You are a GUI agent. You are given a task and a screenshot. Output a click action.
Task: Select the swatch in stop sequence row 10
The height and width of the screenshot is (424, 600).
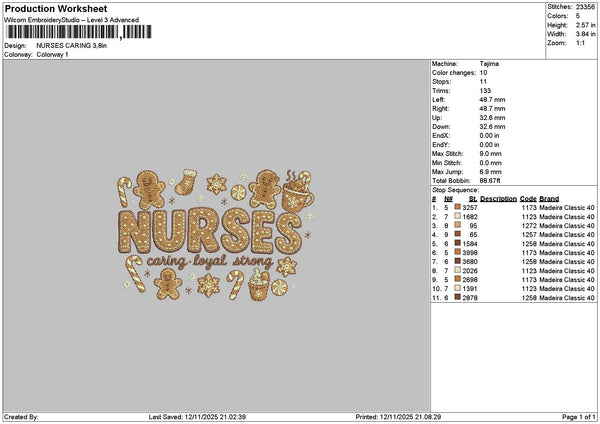coord(457,288)
